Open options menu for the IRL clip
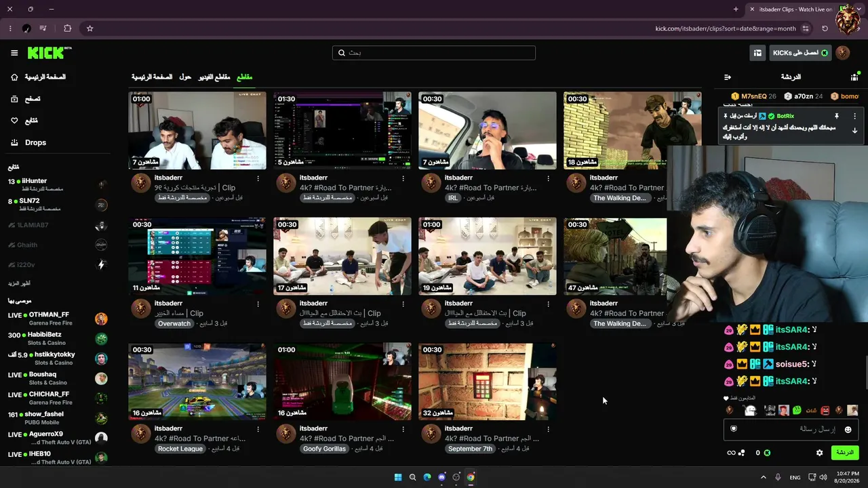Viewport: 868px width, 488px height. [548, 178]
